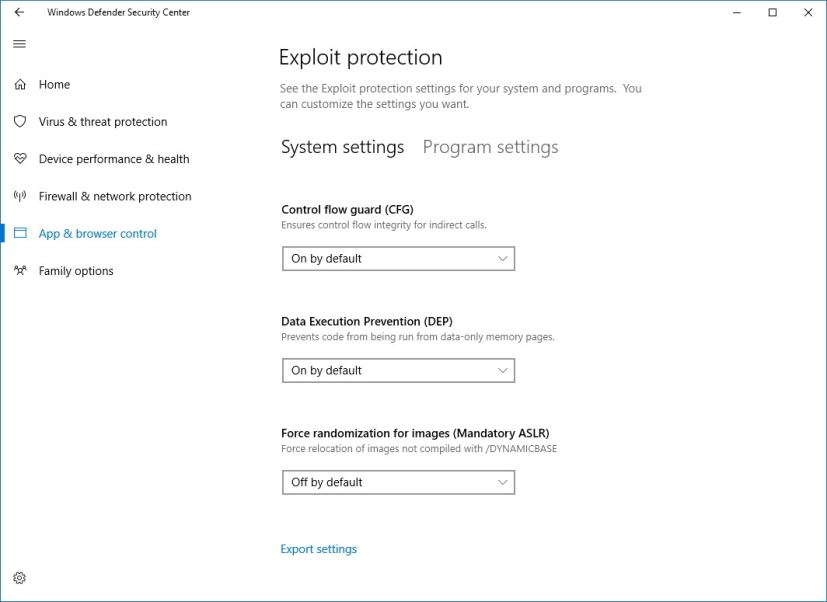Open Device performance & health heart icon
This screenshot has height=602, width=827.
[x=19, y=158]
